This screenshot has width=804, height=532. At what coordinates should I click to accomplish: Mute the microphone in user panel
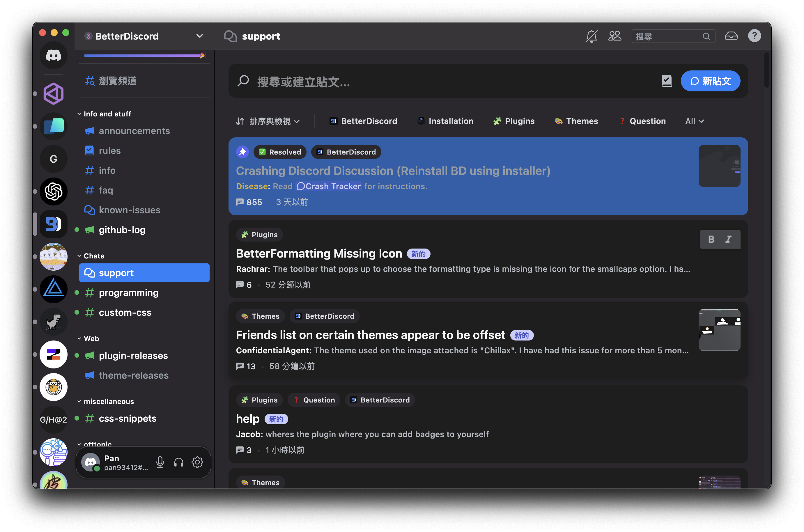pyautogui.click(x=160, y=462)
